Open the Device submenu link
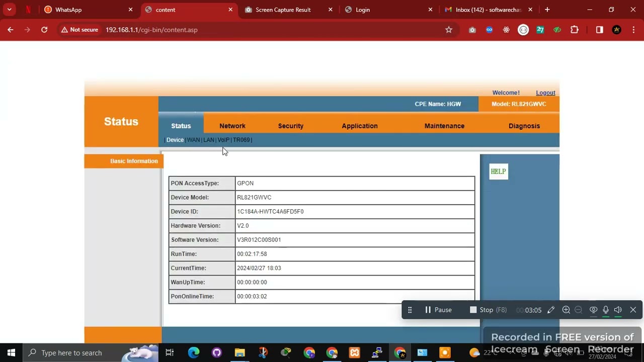The width and height of the screenshot is (644, 362). coord(175,140)
